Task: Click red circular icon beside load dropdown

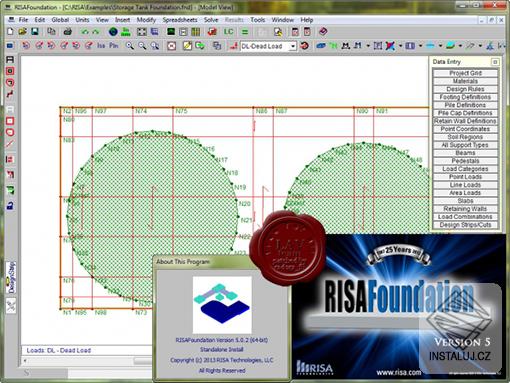Action: point(304,46)
